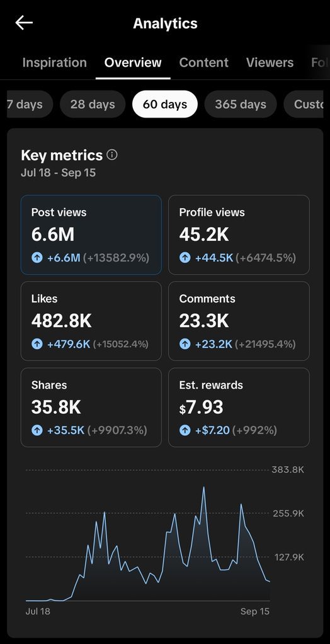
Task: Open the Viewers tab
Action: [270, 62]
